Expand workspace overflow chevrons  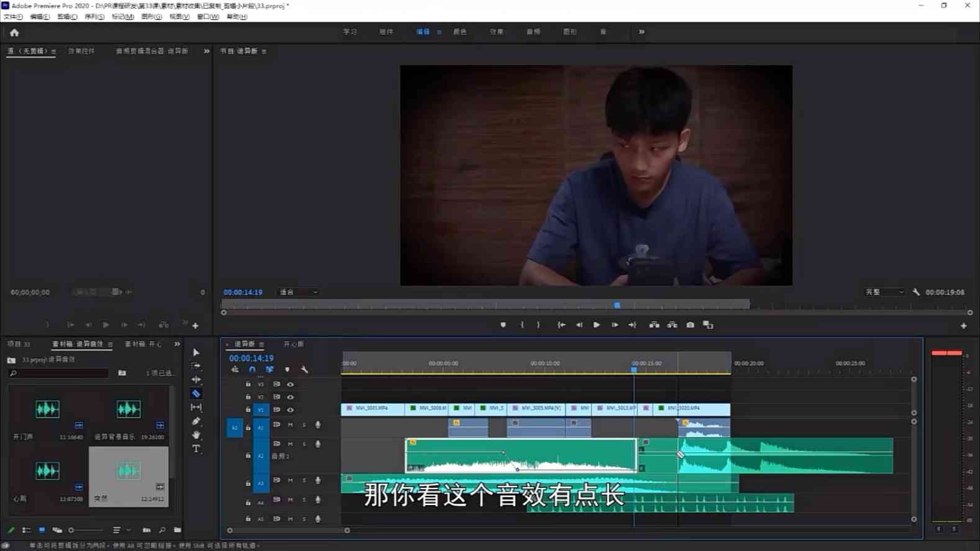pos(642,32)
